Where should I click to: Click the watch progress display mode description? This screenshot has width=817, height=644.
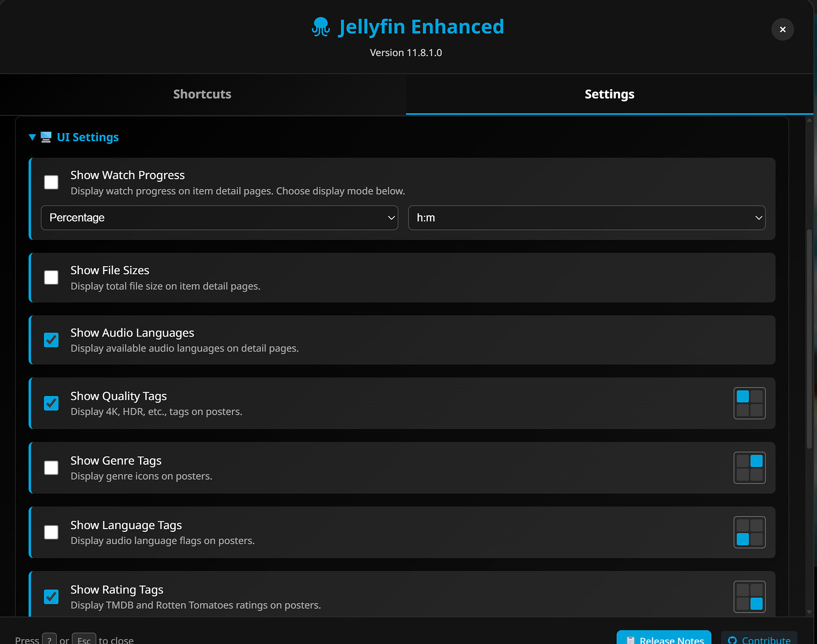click(238, 191)
